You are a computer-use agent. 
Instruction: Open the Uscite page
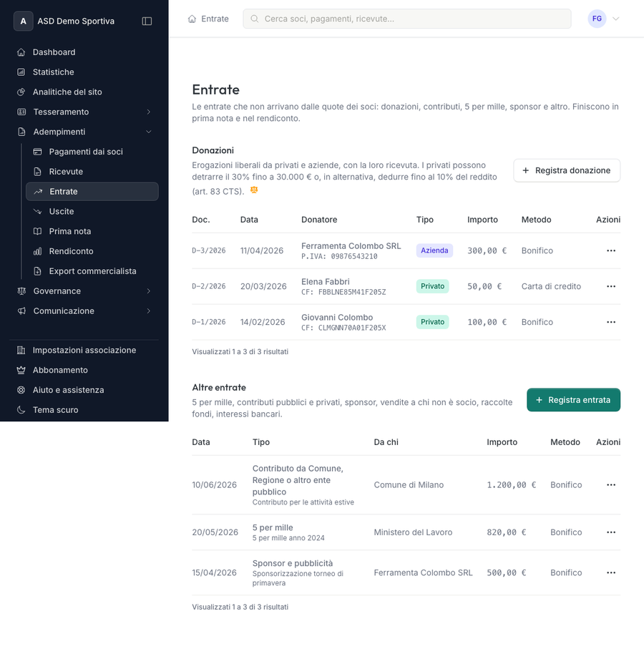[92, 212]
